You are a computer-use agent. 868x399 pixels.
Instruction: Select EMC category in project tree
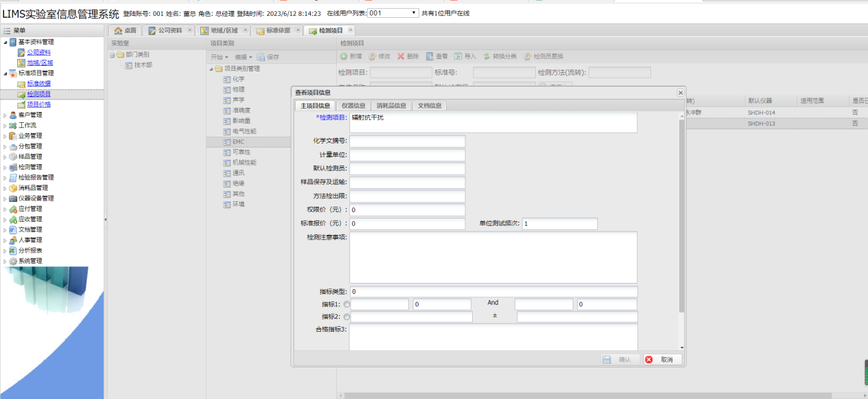[238, 141]
